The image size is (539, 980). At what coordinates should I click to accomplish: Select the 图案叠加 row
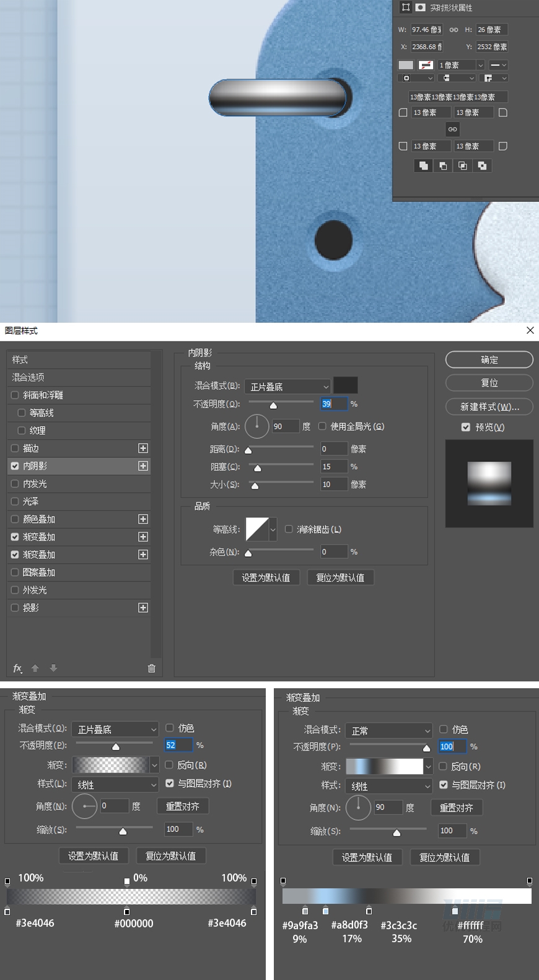[79, 572]
